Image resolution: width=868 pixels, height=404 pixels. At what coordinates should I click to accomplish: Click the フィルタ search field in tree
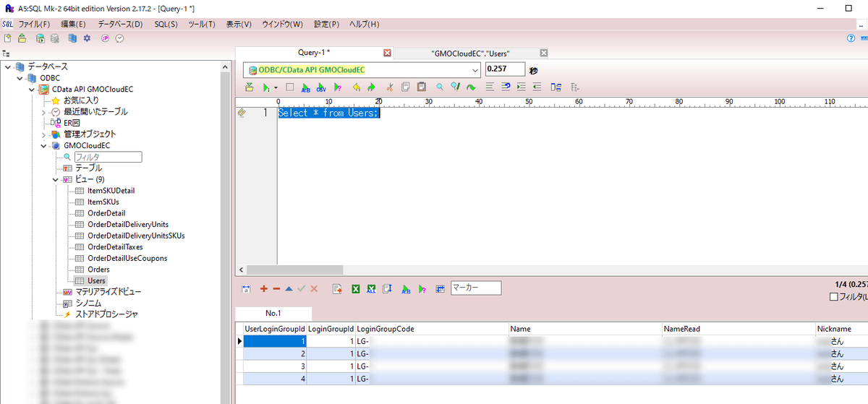(x=108, y=157)
